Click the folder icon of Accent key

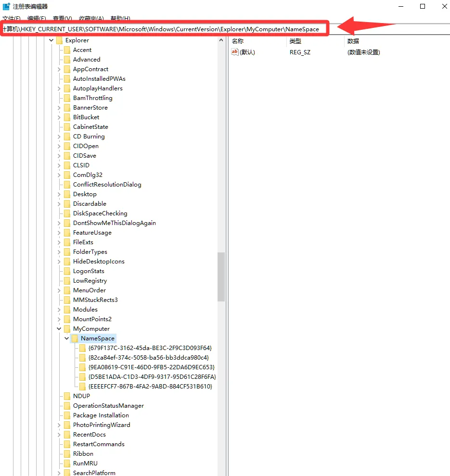pyautogui.click(x=67, y=50)
